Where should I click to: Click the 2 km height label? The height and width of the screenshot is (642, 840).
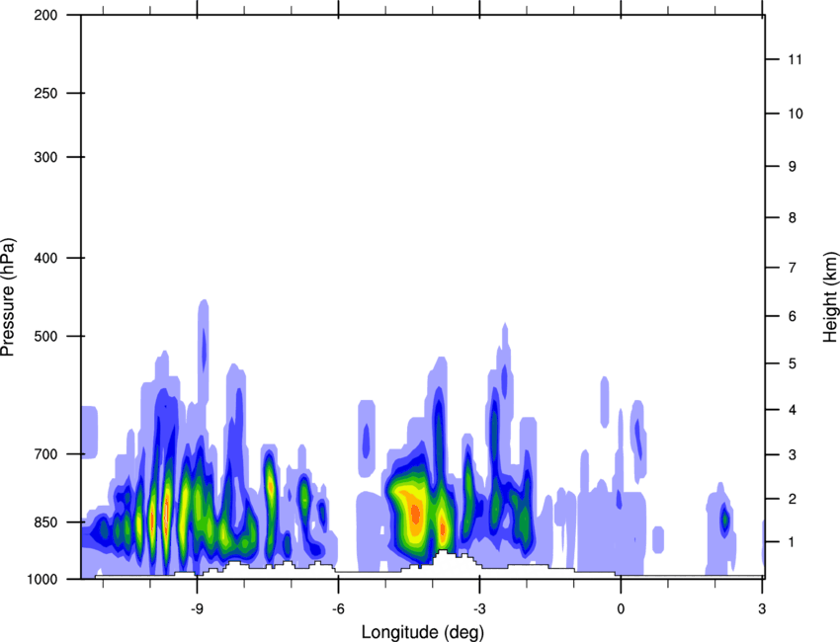point(793,499)
